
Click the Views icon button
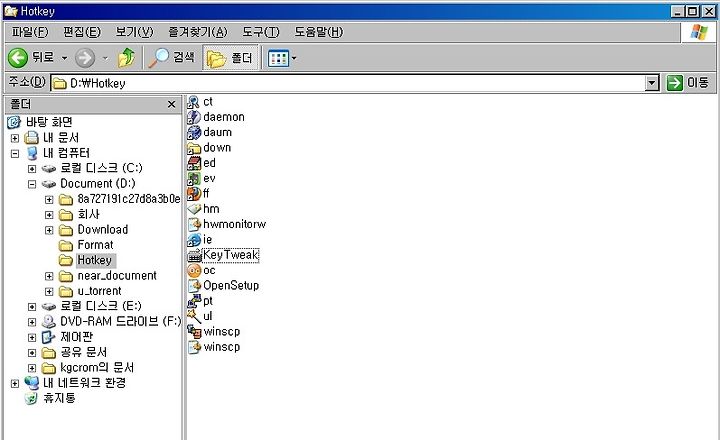(278, 58)
